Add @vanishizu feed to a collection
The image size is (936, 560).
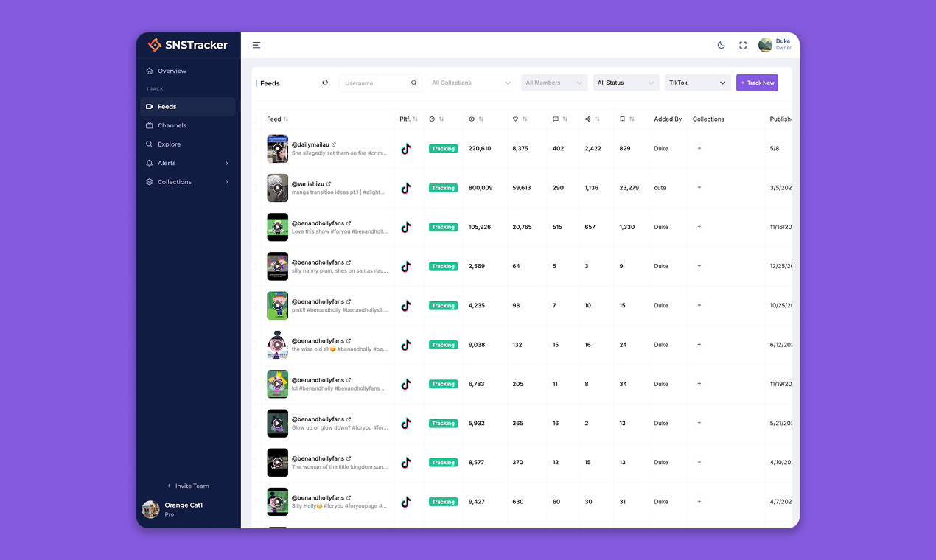(699, 188)
